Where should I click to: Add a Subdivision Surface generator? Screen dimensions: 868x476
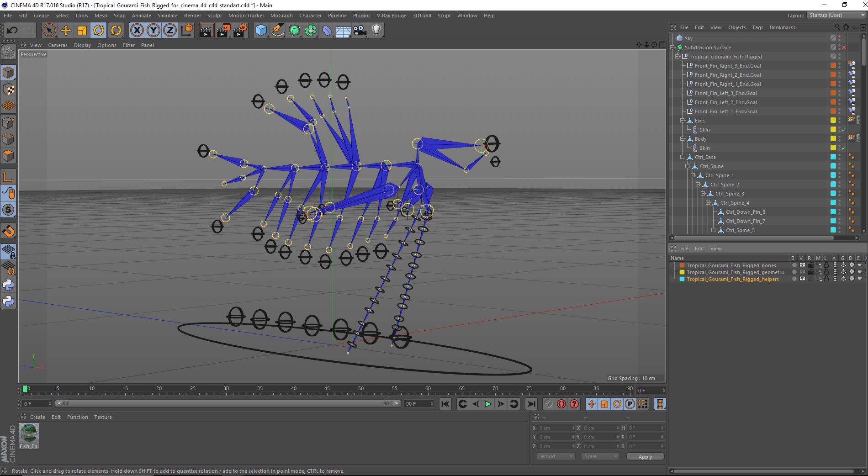(x=294, y=31)
